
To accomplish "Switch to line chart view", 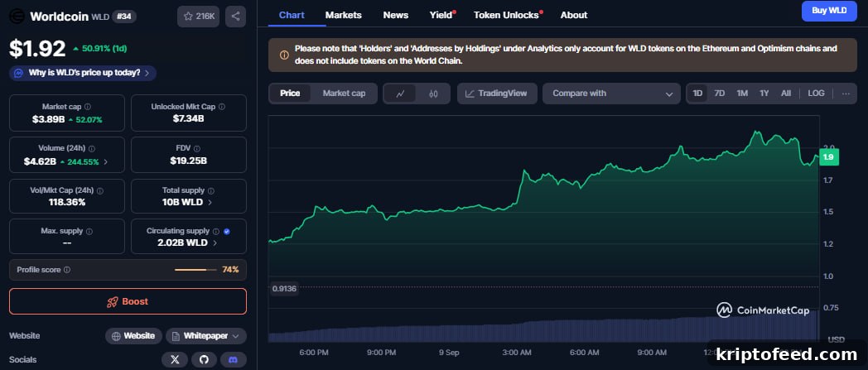I will 401,94.
